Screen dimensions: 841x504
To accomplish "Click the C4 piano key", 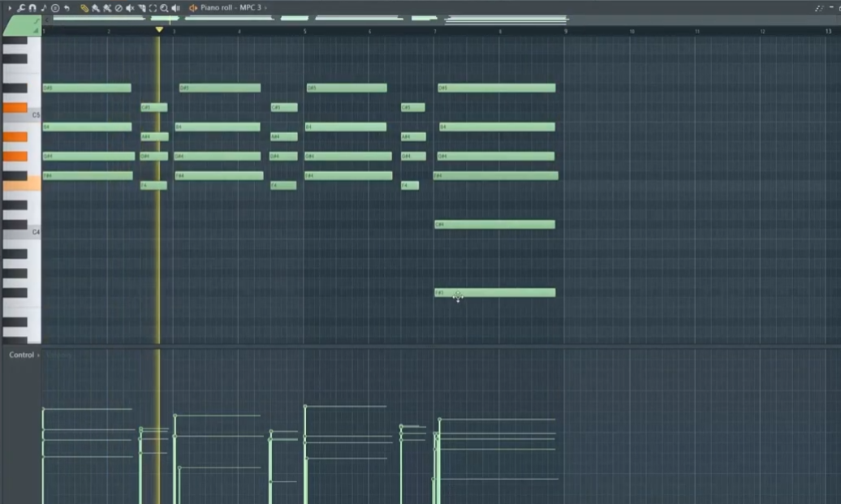I will 21,232.
